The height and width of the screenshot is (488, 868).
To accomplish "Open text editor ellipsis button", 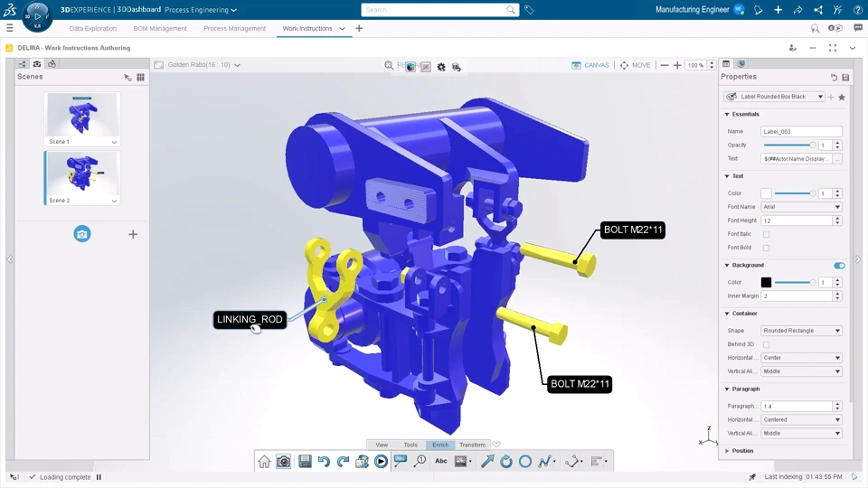I will [837, 159].
